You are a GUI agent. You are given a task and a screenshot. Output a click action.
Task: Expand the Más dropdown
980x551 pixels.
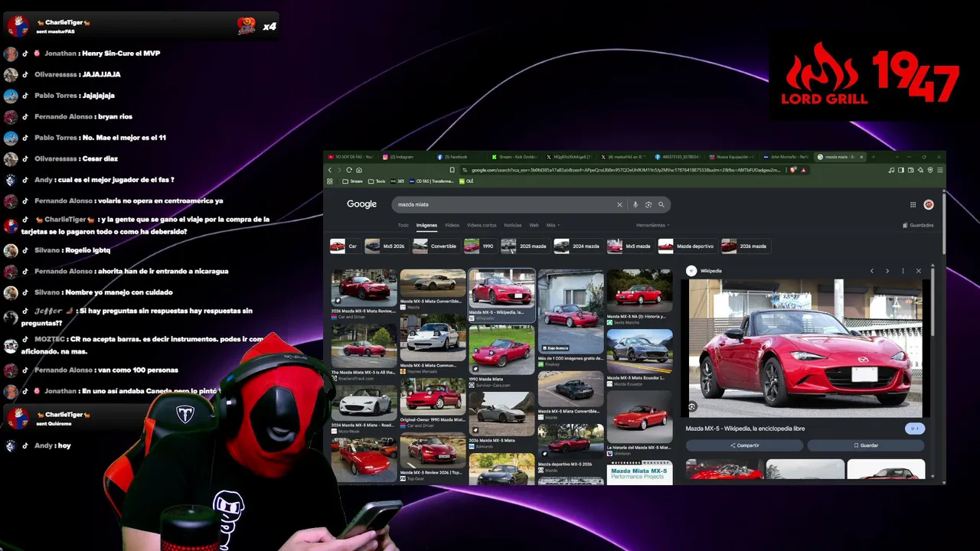[552, 225]
